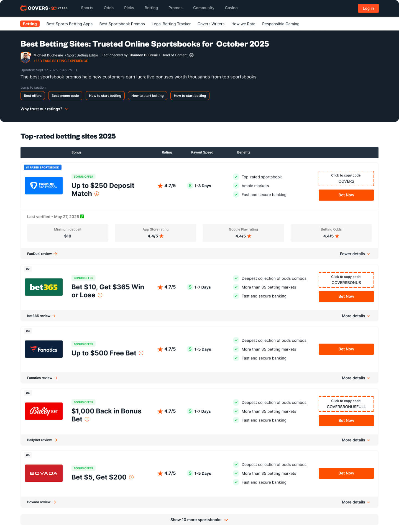399x532 pixels.
Task: Go to Best Sports Betting Apps
Action: pos(70,24)
